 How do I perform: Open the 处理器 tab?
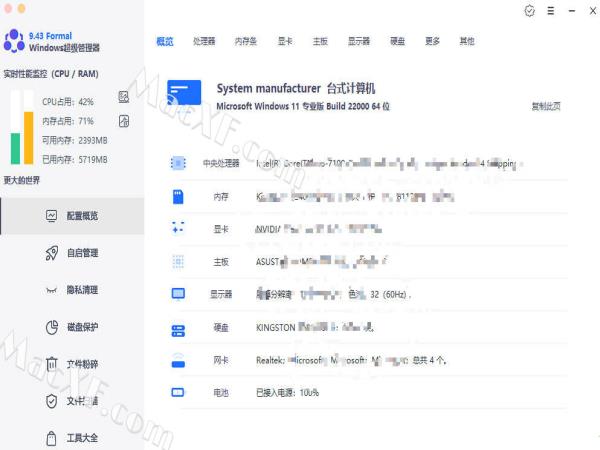[x=204, y=41]
